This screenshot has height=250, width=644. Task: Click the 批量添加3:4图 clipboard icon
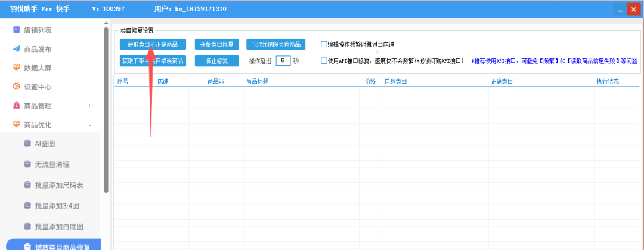coord(27,205)
